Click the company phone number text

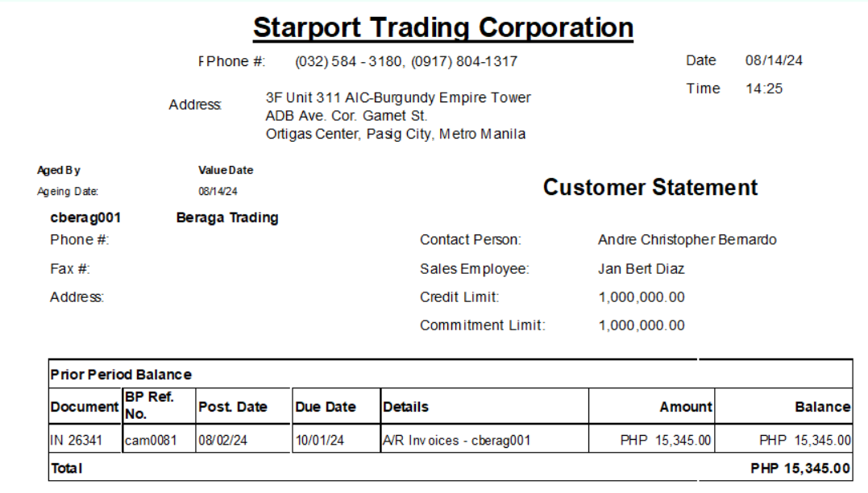tap(405, 61)
